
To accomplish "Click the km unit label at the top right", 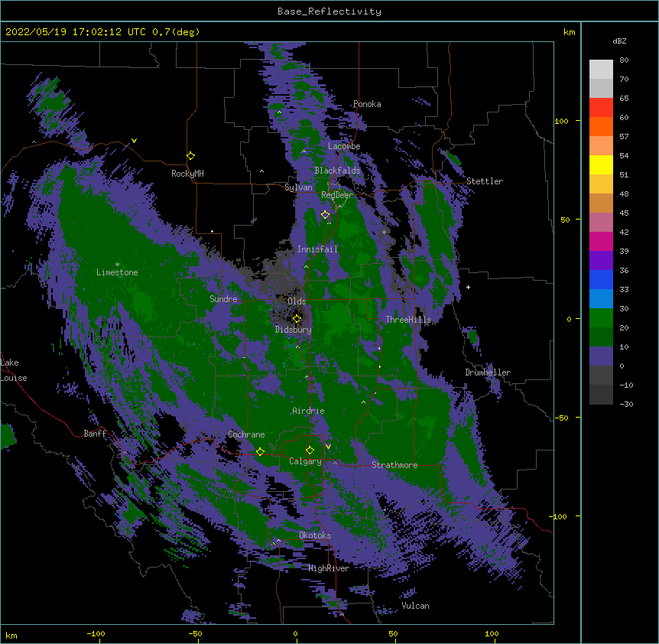I will point(570,32).
